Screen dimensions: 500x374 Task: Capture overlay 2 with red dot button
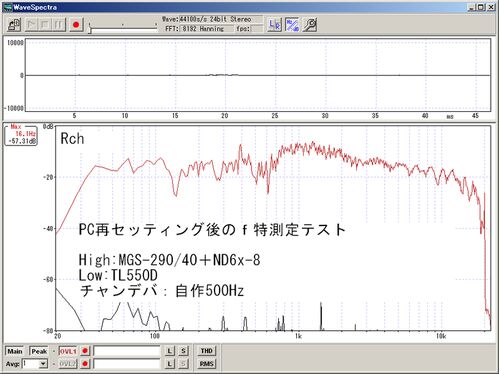pos(85,364)
